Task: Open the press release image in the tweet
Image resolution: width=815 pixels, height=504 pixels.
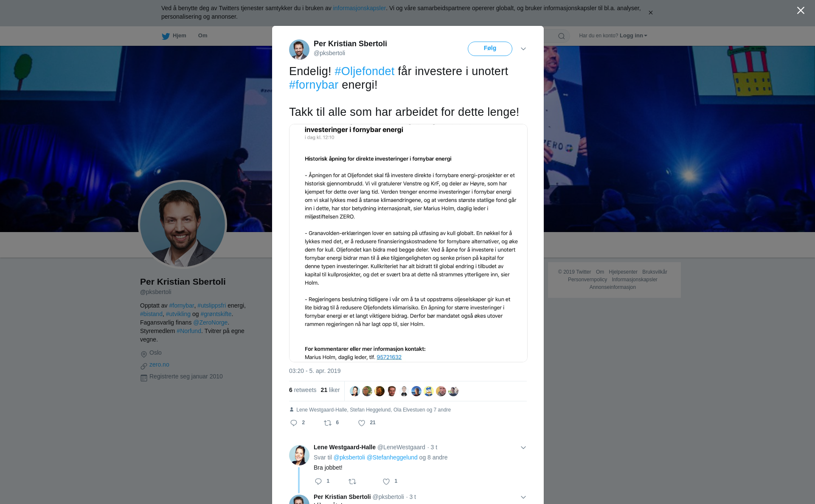Action: pyautogui.click(x=408, y=243)
